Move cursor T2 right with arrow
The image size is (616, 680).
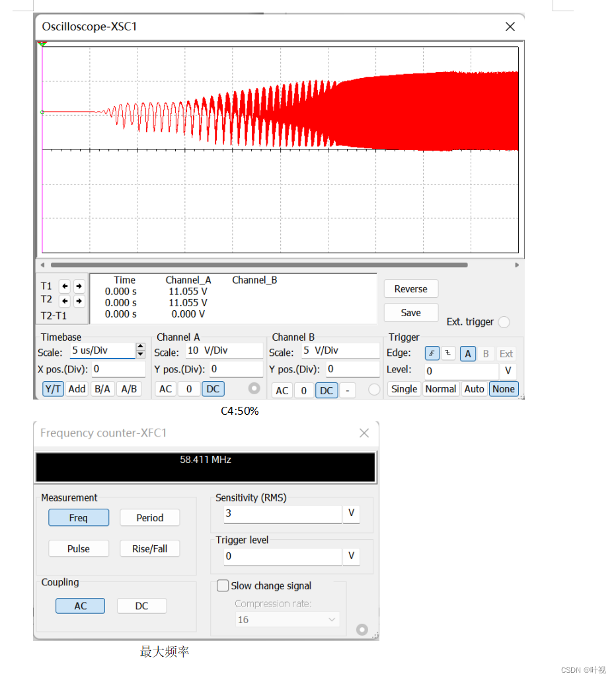79,301
